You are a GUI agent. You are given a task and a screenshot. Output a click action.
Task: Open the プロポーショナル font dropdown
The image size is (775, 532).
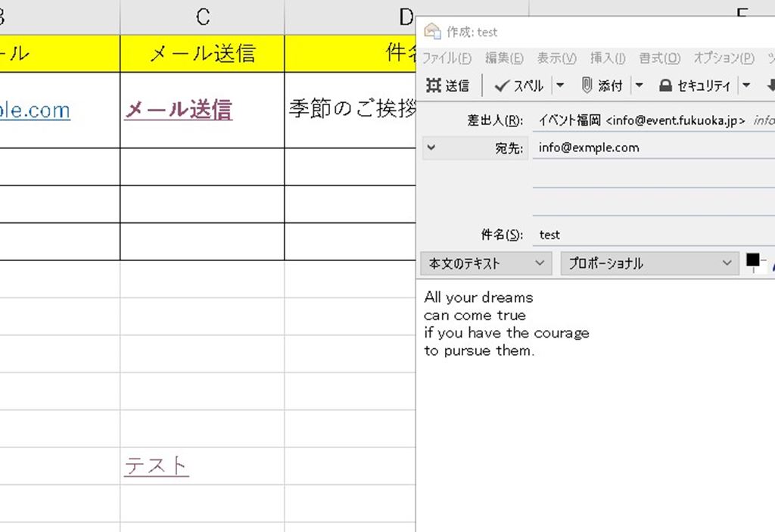649,263
